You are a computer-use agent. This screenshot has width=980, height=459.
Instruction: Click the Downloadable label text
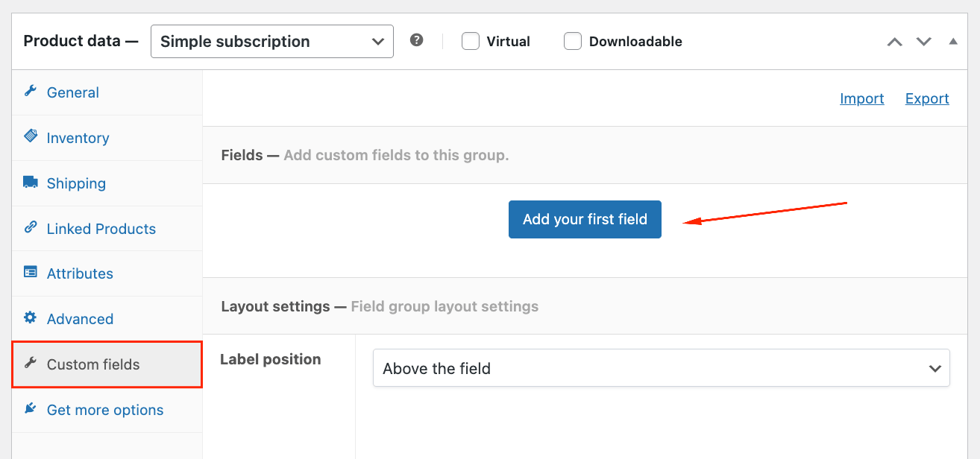635,42
